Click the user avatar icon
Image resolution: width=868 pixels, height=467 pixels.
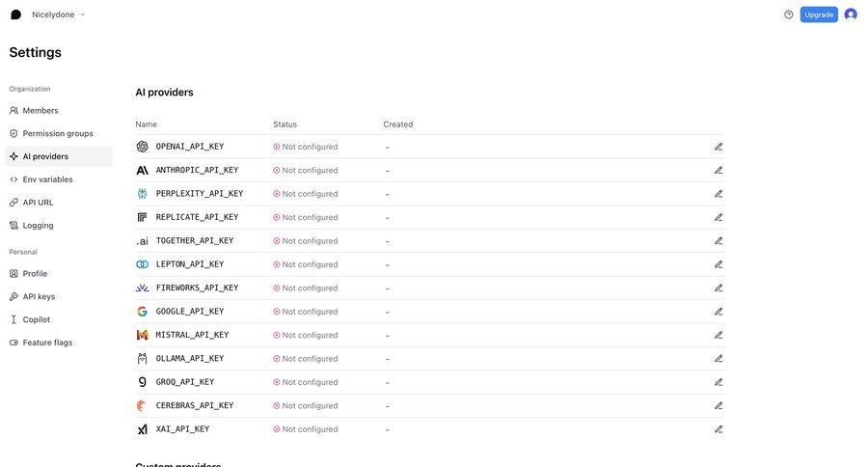[850, 14]
